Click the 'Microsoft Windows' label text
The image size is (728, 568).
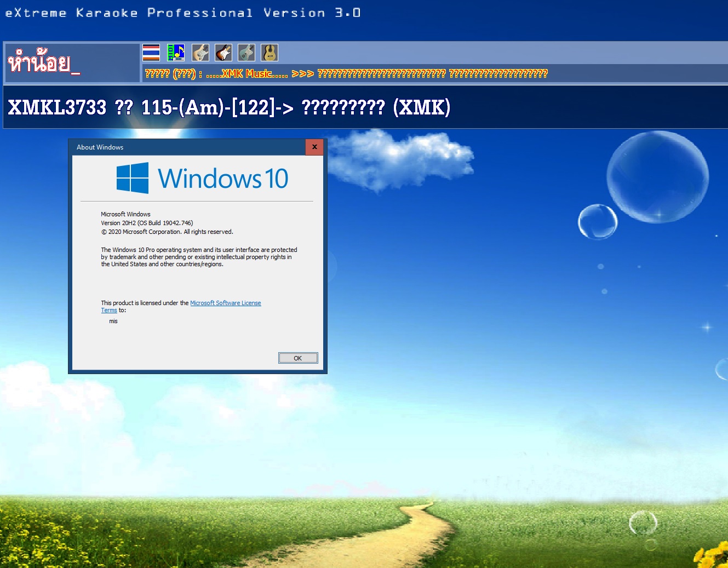(x=125, y=214)
